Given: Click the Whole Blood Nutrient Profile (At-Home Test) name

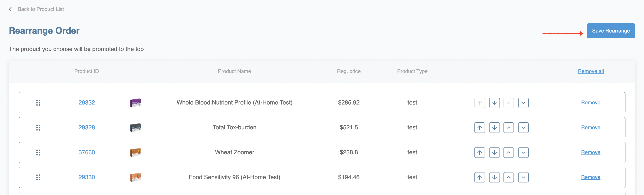Looking at the screenshot, I should pos(234,103).
